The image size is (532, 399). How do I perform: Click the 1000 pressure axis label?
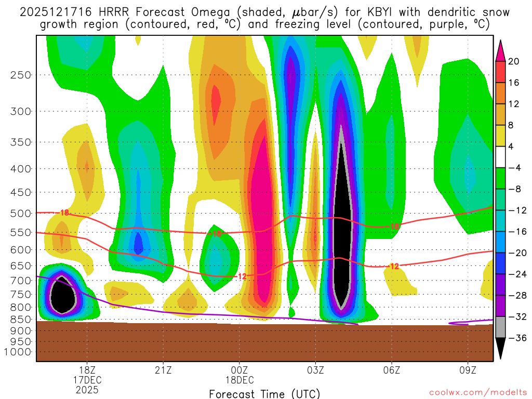coord(18,352)
